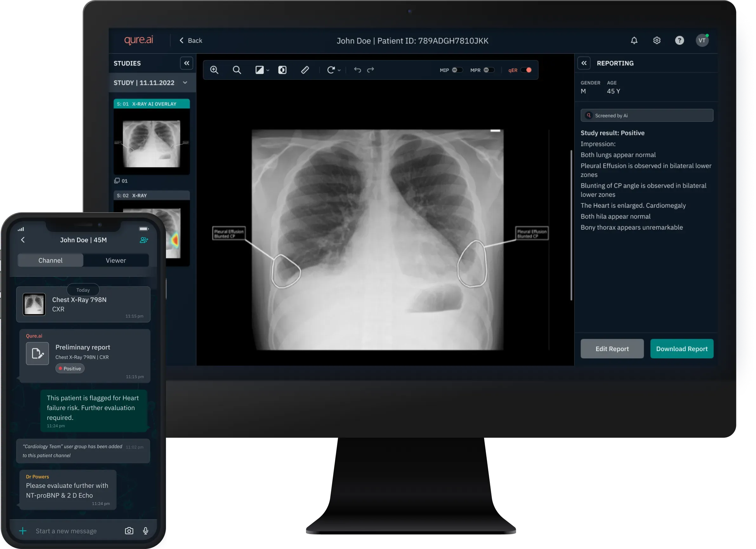This screenshot has width=756, height=549.
Task: Enable the MPR toggle
Action: click(x=489, y=70)
